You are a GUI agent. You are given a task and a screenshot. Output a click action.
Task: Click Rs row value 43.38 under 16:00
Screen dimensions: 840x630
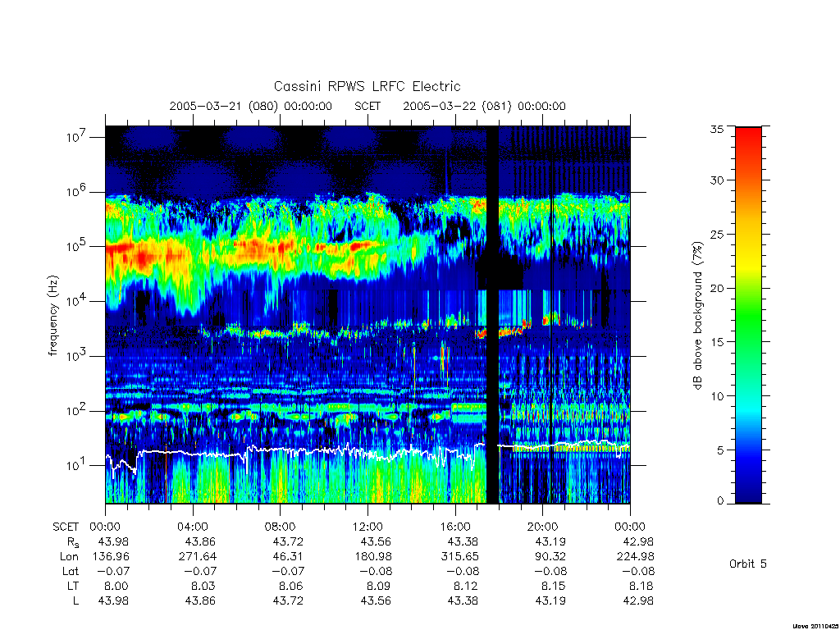(463, 541)
